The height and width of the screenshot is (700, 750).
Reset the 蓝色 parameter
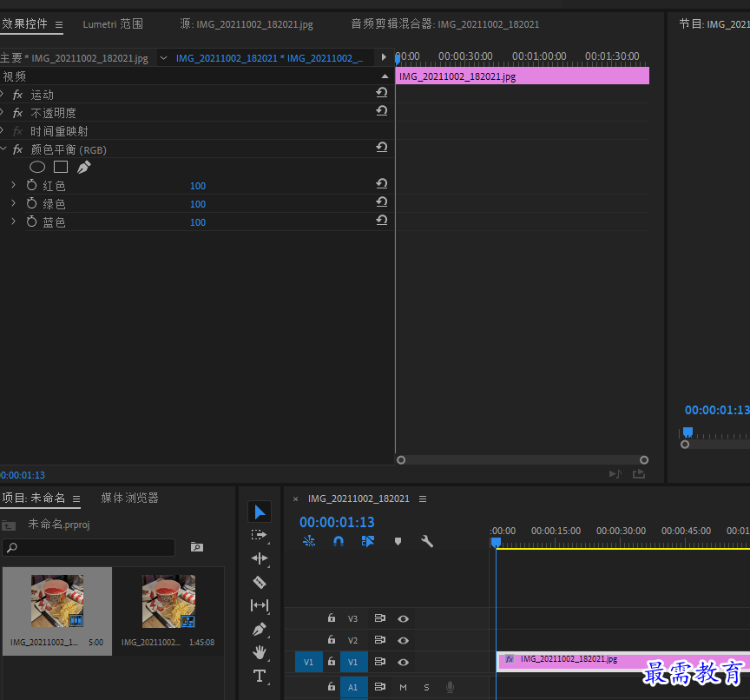[x=382, y=220]
